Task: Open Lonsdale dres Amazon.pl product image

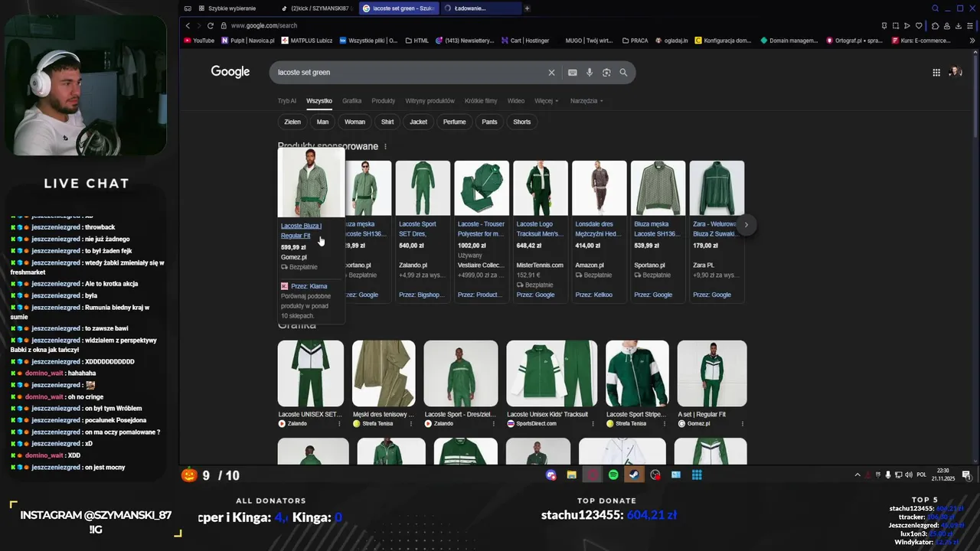Action: (599, 188)
